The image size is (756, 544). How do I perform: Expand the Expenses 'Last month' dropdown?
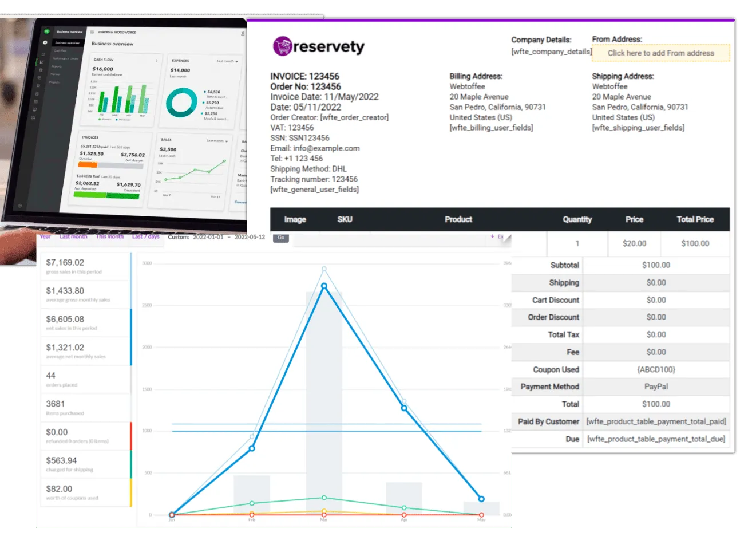227,61
